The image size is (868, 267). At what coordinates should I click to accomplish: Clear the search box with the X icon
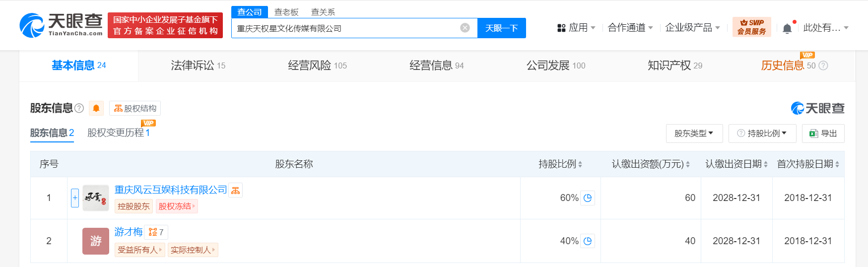point(465,28)
